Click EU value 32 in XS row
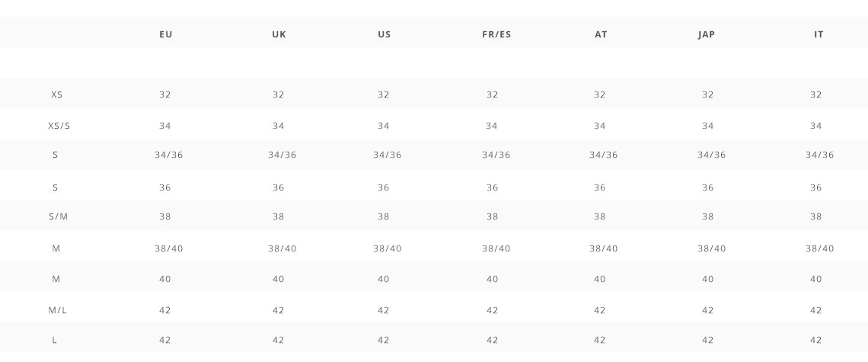 pos(165,95)
